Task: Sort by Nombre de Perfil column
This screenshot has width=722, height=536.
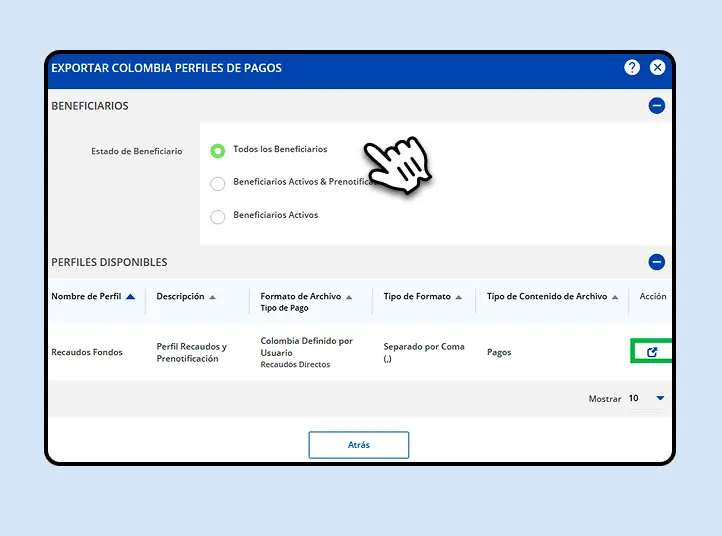Action: pos(130,297)
